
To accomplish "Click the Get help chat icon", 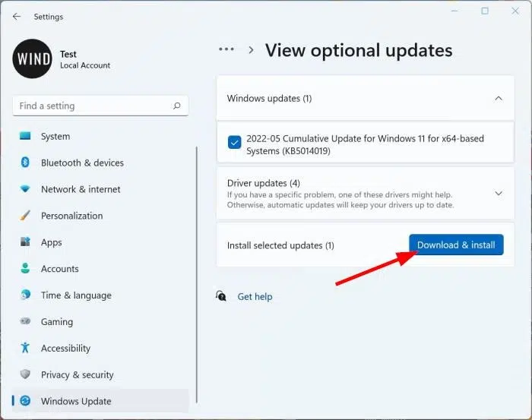I will tap(221, 296).
